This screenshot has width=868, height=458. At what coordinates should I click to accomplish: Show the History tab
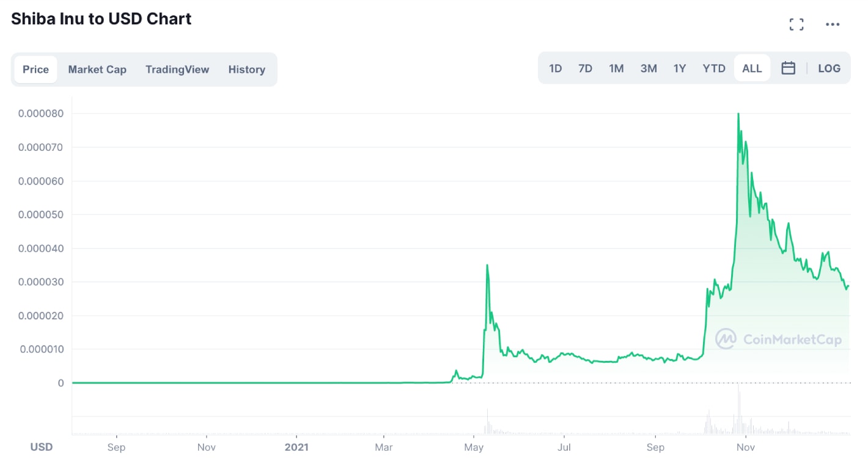[246, 70]
